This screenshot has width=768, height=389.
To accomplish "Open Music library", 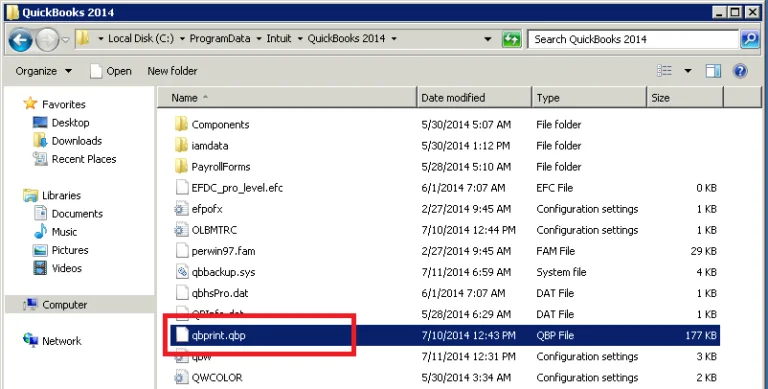I will point(64,232).
